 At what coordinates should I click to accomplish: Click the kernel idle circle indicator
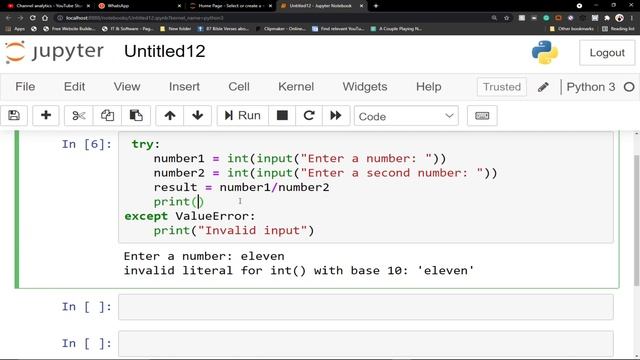pos(629,87)
